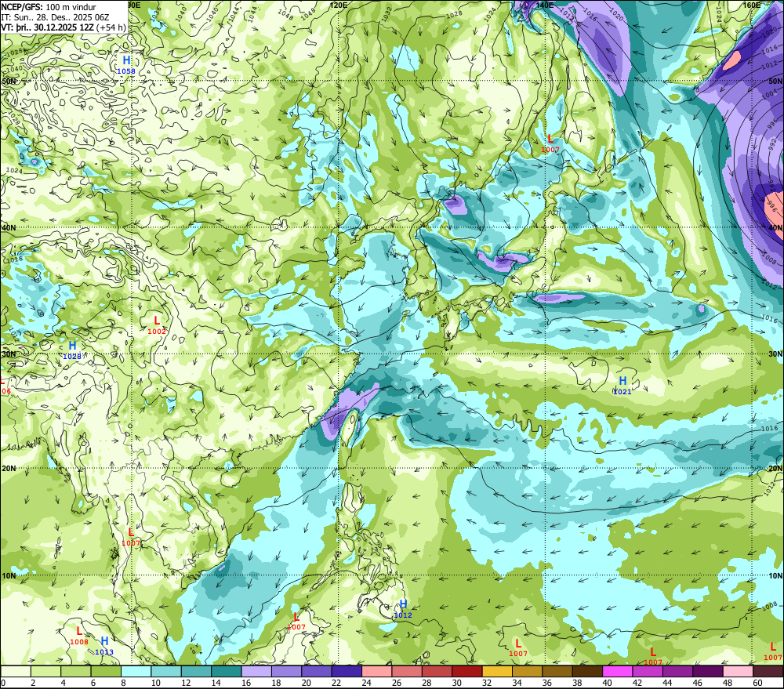
Task: Pick the green legend swatch starting at 6
Action: [106, 671]
